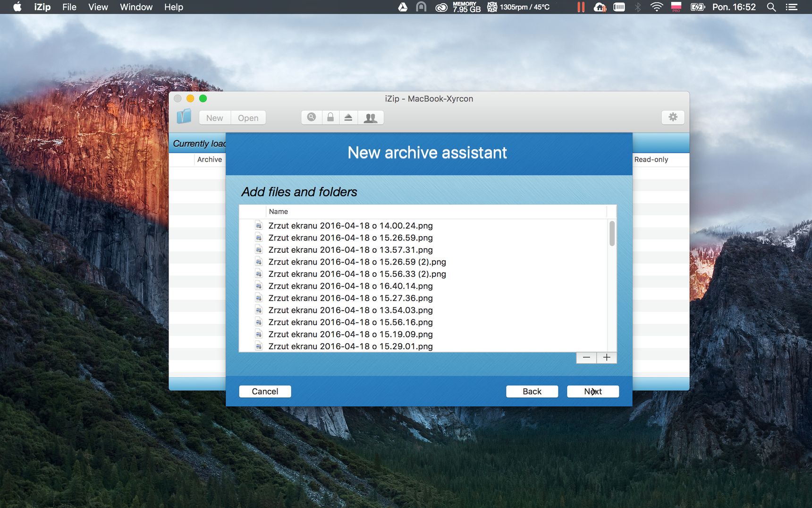This screenshot has height=508, width=812.
Task: Click the search magnifier toolbar icon
Action: pos(312,117)
